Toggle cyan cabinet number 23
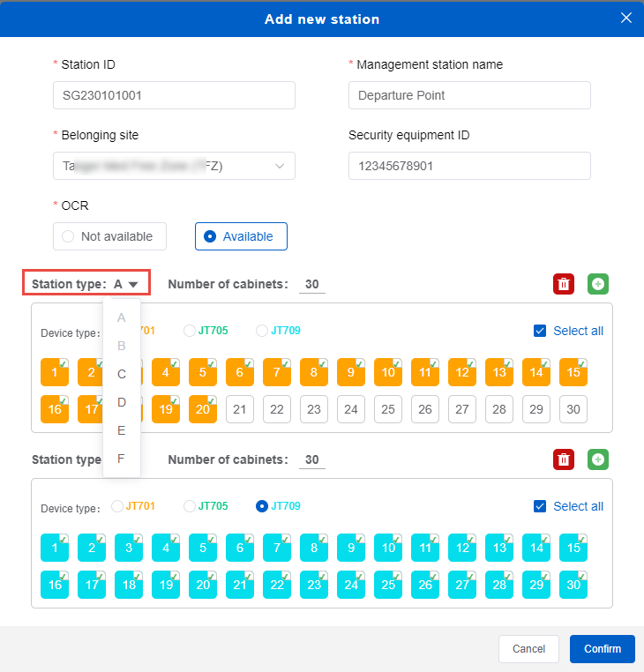Screen dimensions: 644x672 (x=314, y=585)
